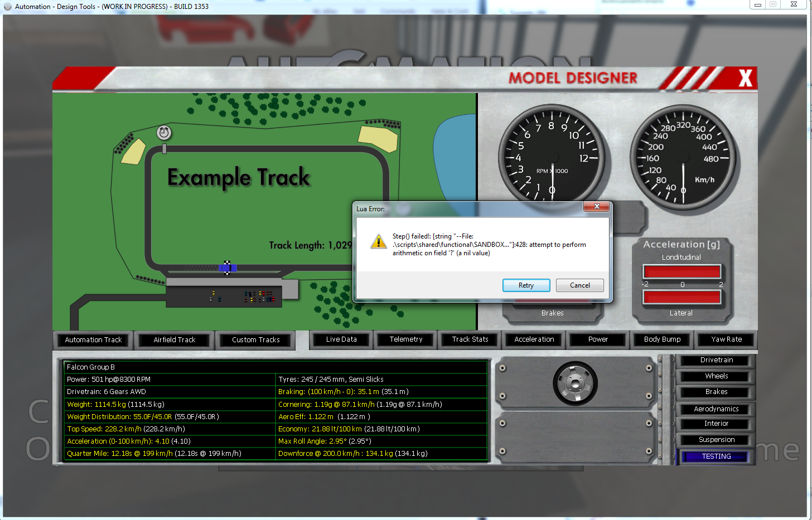Open the Yaw Rate graph tab
This screenshot has width=812, height=520.
click(727, 339)
